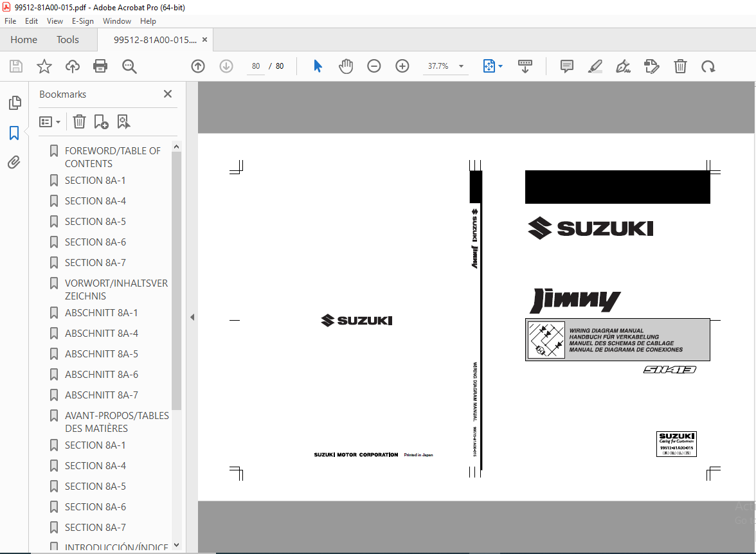Image resolution: width=756 pixels, height=554 pixels.
Task: Toggle Bookmarks panel icon in sidebar
Action: pyautogui.click(x=14, y=132)
